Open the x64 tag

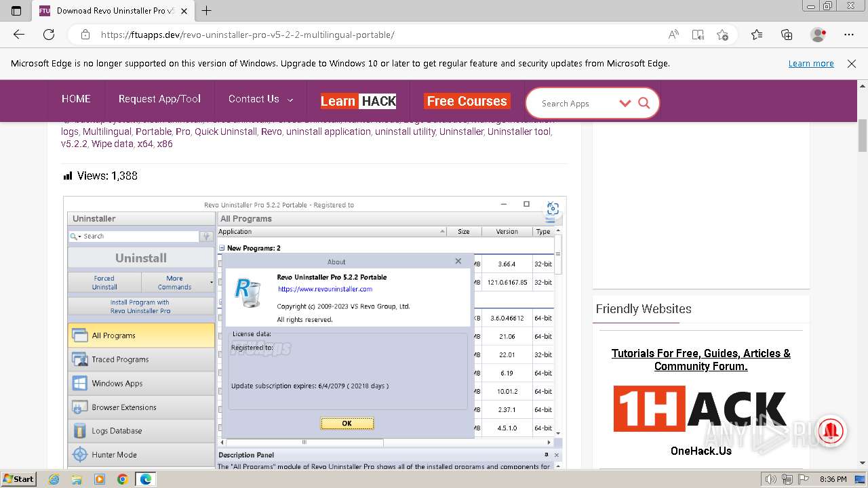[x=145, y=144]
